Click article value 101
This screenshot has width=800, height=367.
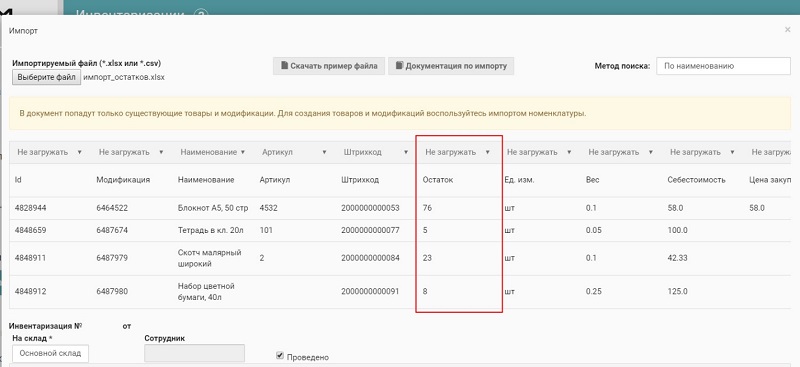point(266,230)
